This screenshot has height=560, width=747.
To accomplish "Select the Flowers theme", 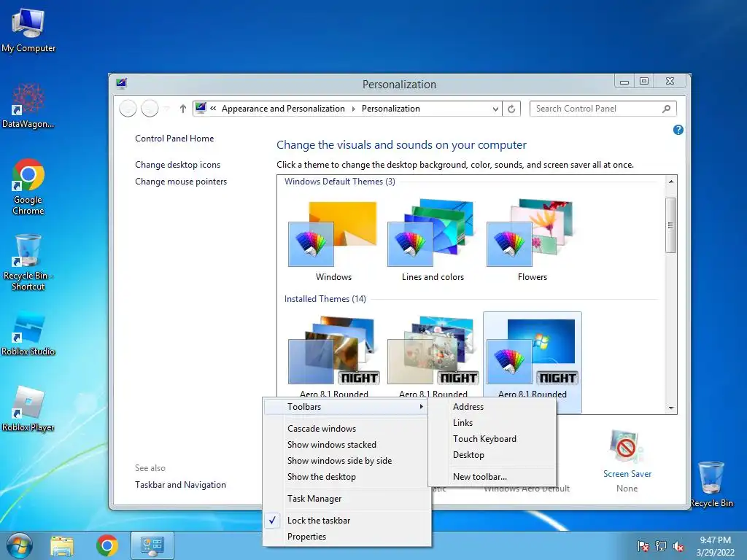I will click(x=532, y=241).
